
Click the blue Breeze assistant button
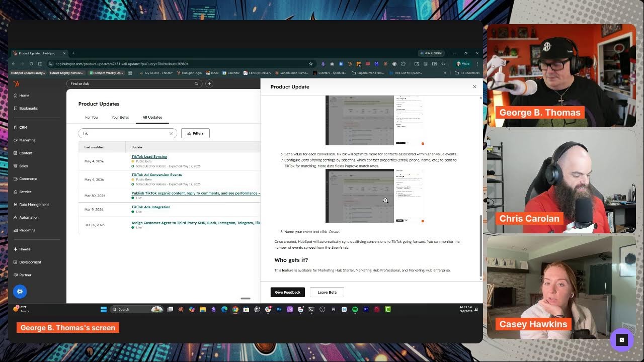20,291
